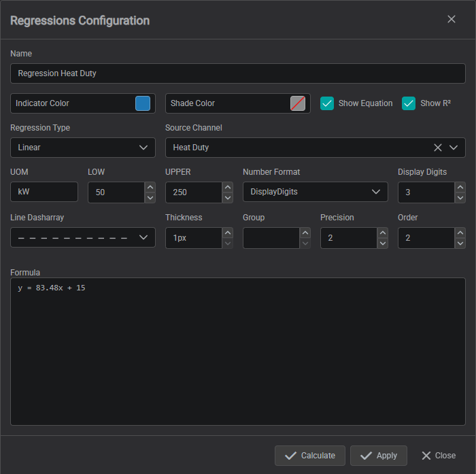The height and width of the screenshot is (474, 476).
Task: Open the Number Format dropdown showing DisplayDigits
Action: (316, 192)
